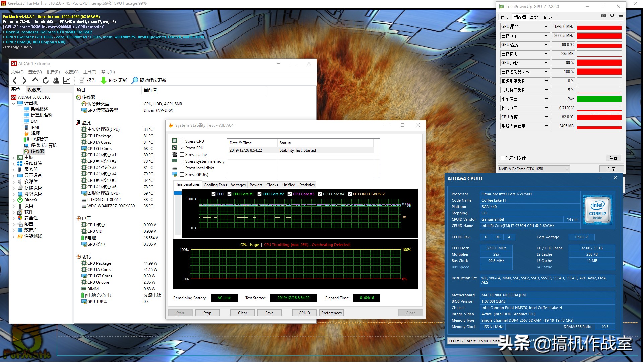The image size is (644, 363).
Task: Click the Stress CPU chip icon
Action: click(175, 141)
